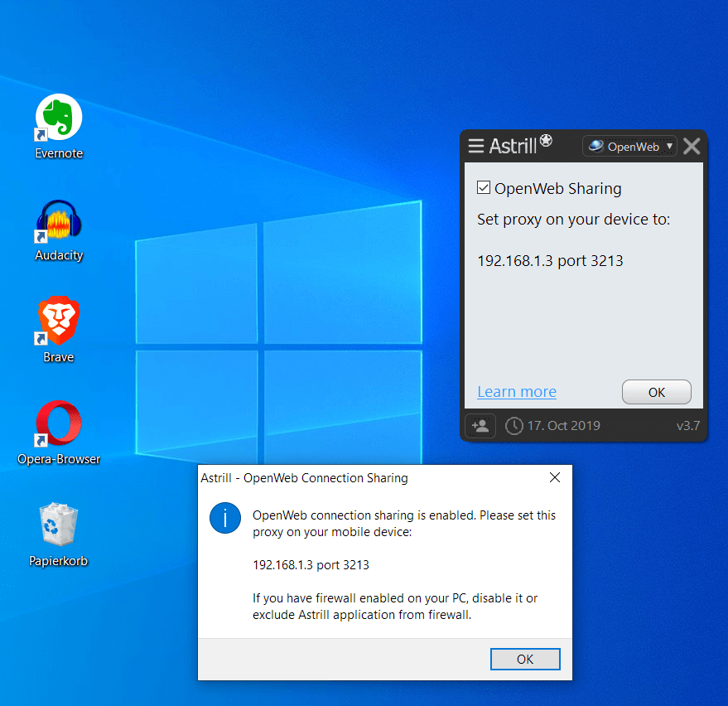Click the clock icon beside expiry date
Viewport: 728px width, 706px height.
(x=514, y=426)
